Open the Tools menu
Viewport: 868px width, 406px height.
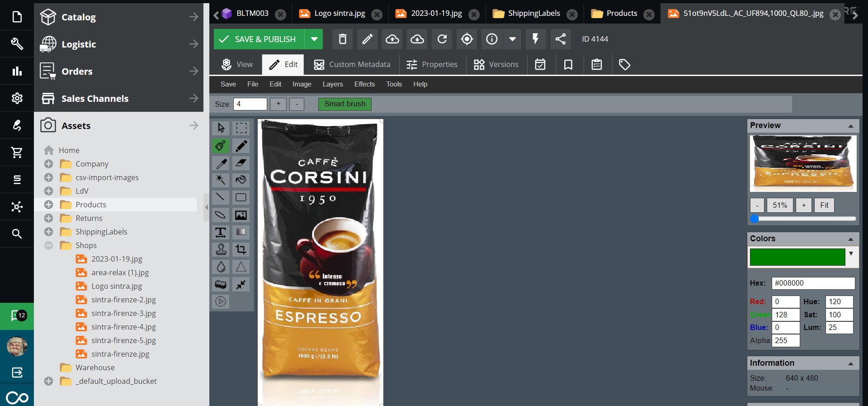pyautogui.click(x=394, y=84)
